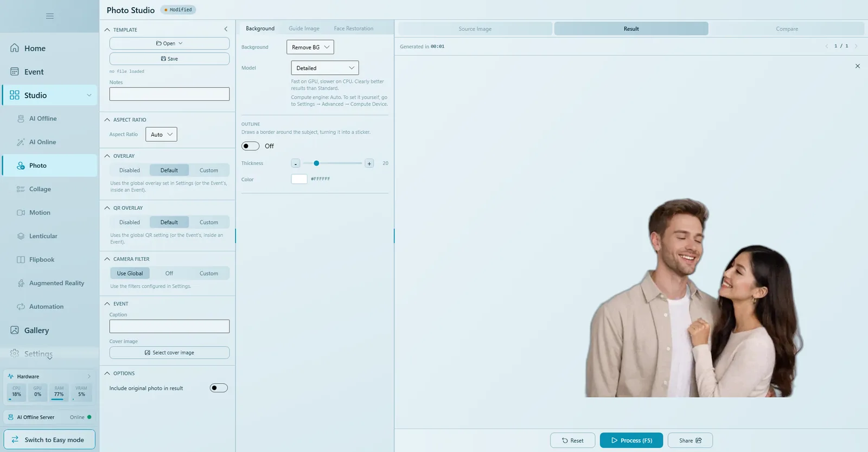Expand the Hardware stats panel
This screenshot has width=868, height=452.
89,376
